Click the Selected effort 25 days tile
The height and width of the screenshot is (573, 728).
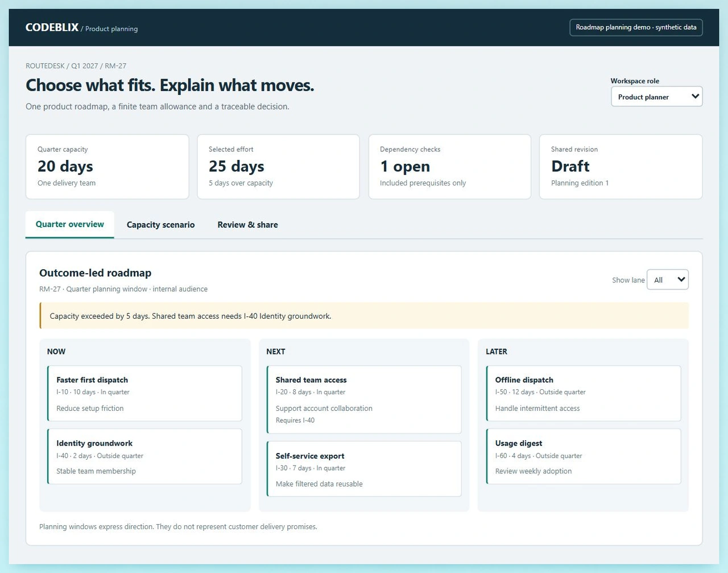point(278,167)
